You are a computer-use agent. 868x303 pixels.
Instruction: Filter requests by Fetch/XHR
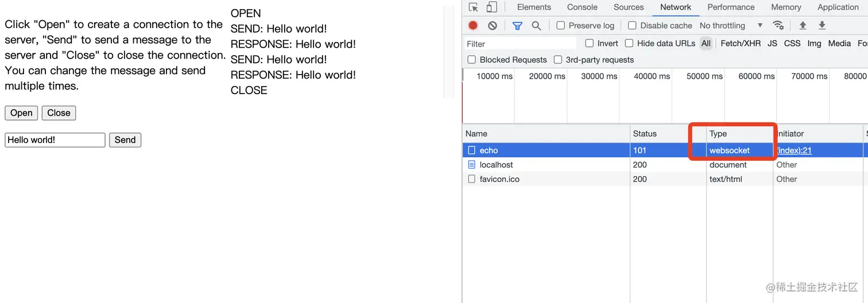click(740, 43)
